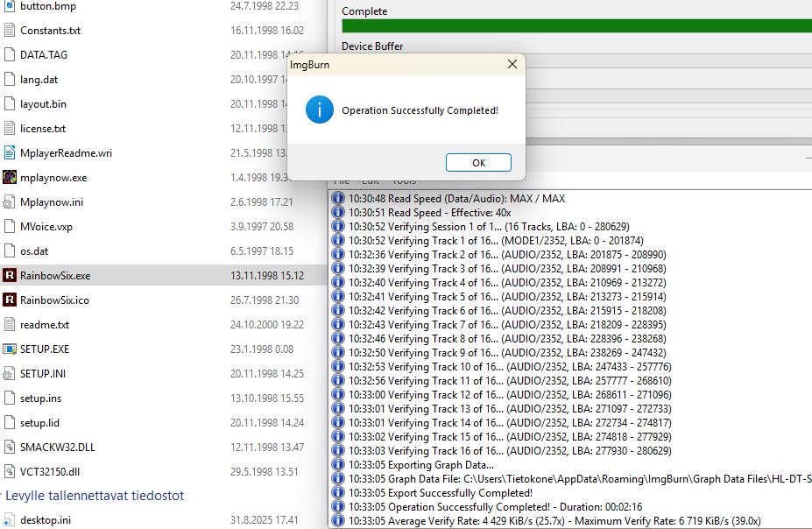The height and width of the screenshot is (529, 812).
Task: Select the Mplaynow.ini settings file icon
Action: pyautogui.click(x=9, y=201)
